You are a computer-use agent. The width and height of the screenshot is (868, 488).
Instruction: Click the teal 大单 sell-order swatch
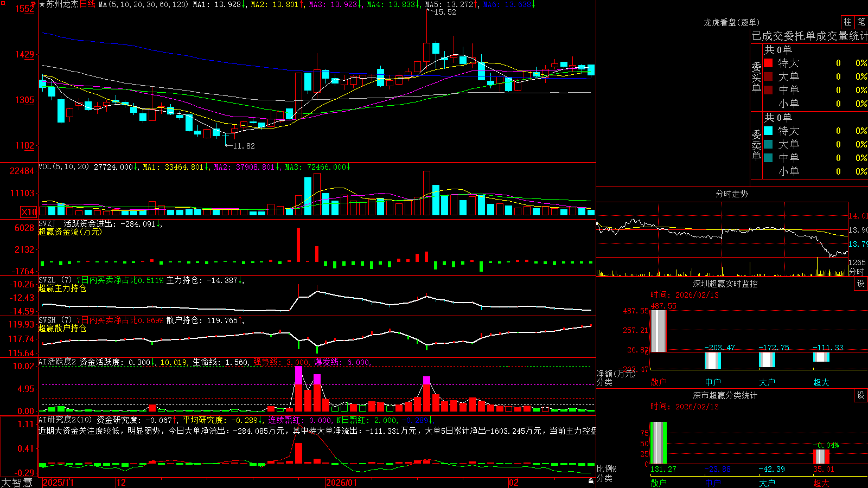tap(768, 144)
